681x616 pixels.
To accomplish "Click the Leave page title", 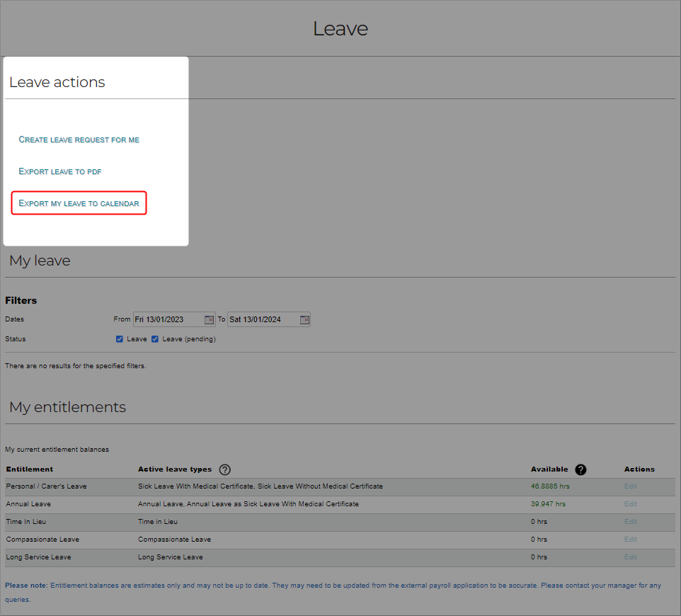I will (340, 28).
